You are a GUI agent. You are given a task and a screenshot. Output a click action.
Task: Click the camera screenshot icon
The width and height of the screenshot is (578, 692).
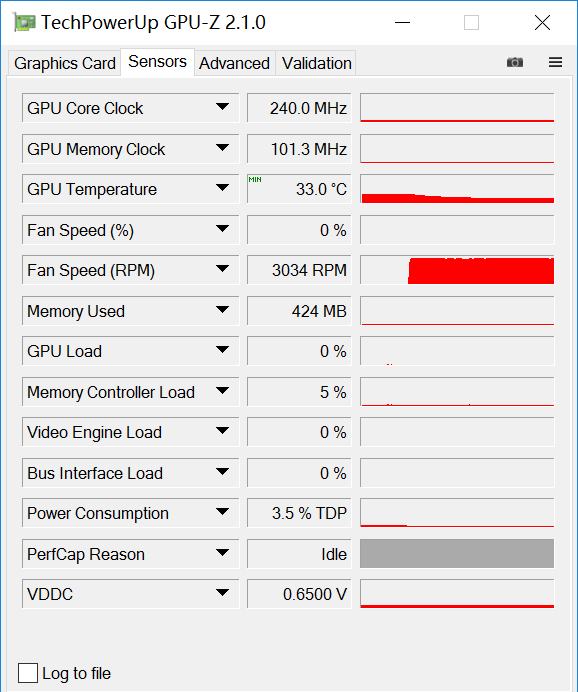coord(514,62)
